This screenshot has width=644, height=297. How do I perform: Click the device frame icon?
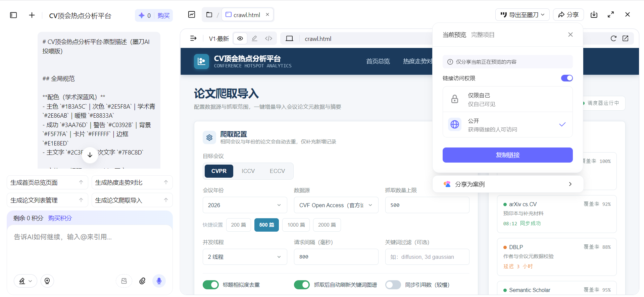click(x=289, y=39)
